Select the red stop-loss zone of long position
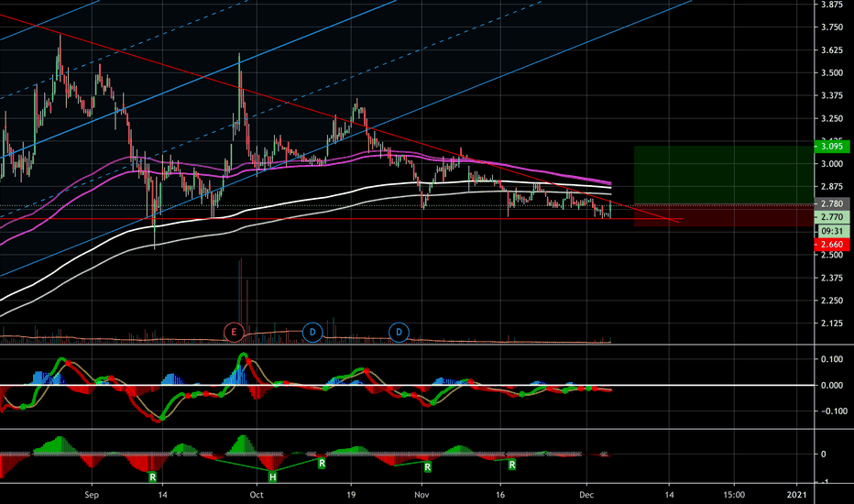This screenshot has width=854, height=504. pos(724,215)
